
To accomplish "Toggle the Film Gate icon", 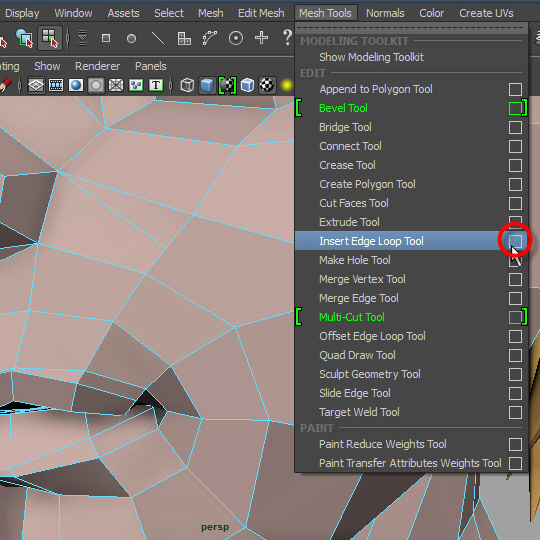I will [56, 85].
